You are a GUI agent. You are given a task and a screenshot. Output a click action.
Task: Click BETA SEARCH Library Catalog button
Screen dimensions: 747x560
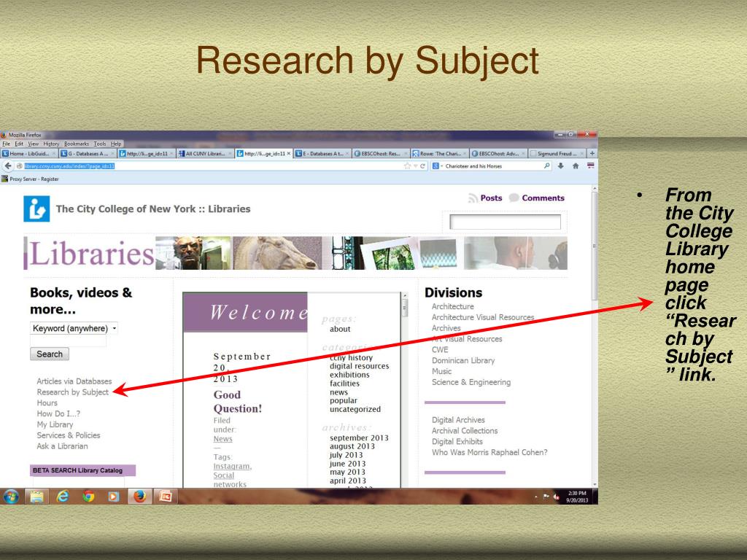pyautogui.click(x=83, y=470)
